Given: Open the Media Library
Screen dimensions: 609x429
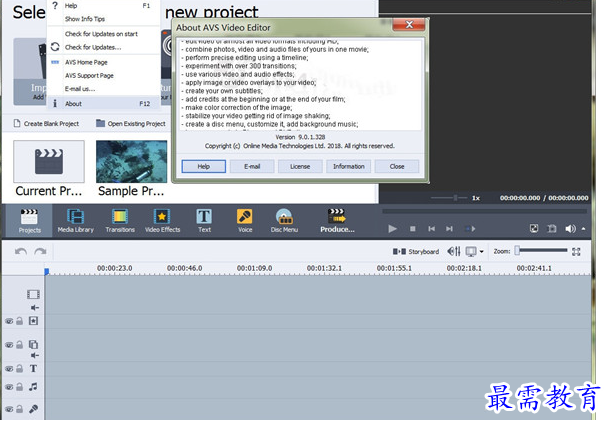Looking at the screenshot, I should coord(76,221).
